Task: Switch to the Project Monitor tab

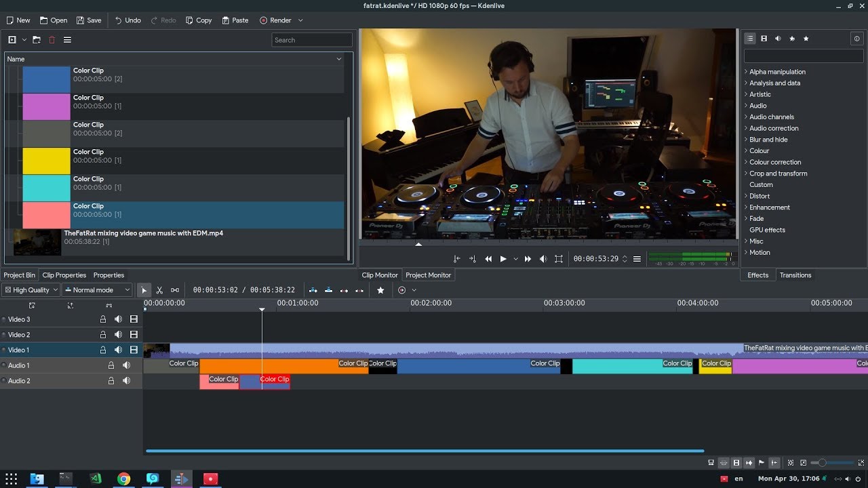Action: [x=429, y=275]
